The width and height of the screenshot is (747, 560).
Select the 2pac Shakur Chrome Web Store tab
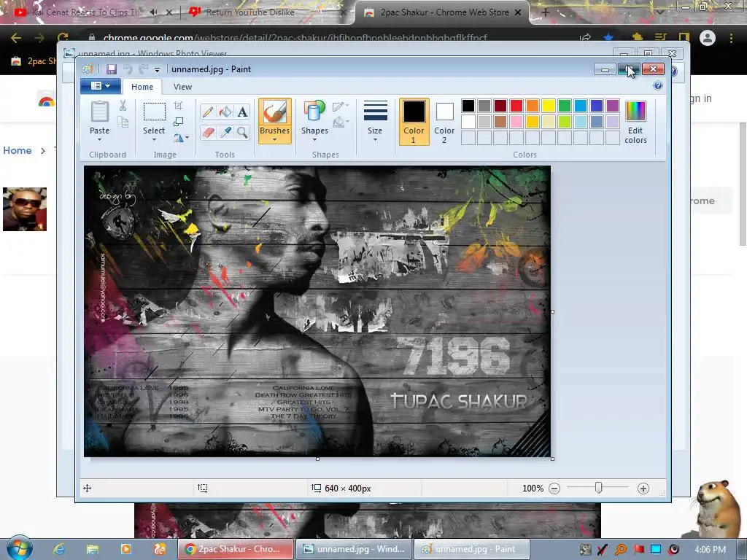click(x=443, y=12)
